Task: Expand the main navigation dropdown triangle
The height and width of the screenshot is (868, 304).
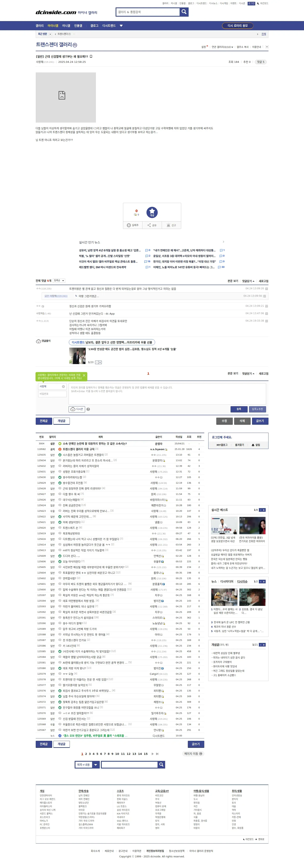Action: coord(121,26)
